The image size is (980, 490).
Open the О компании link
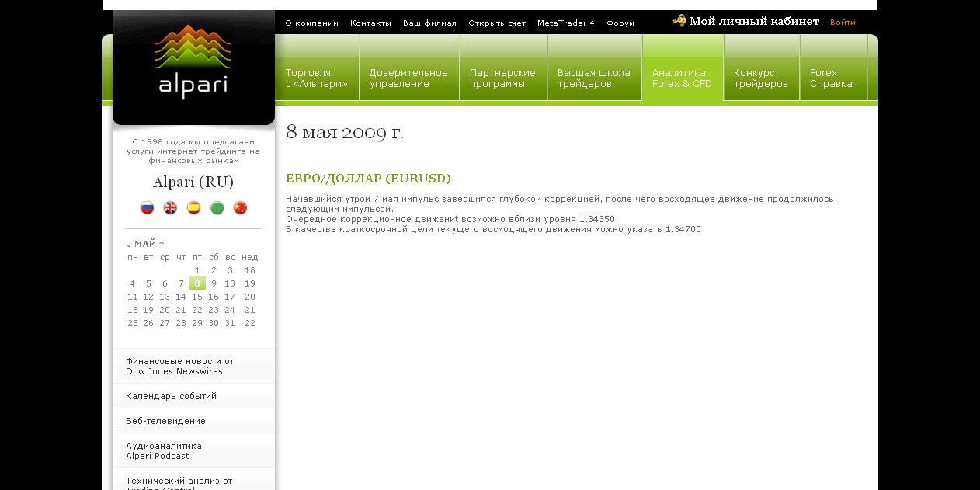click(312, 23)
